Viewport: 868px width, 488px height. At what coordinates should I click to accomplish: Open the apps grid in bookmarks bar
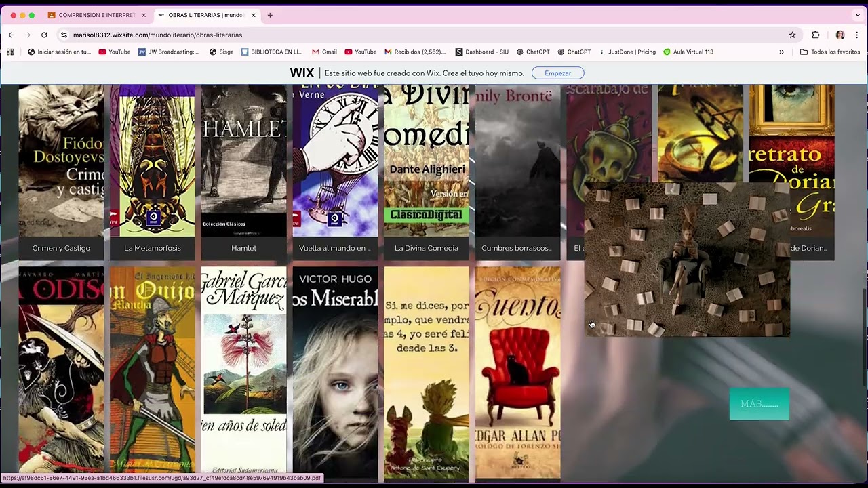point(10,52)
